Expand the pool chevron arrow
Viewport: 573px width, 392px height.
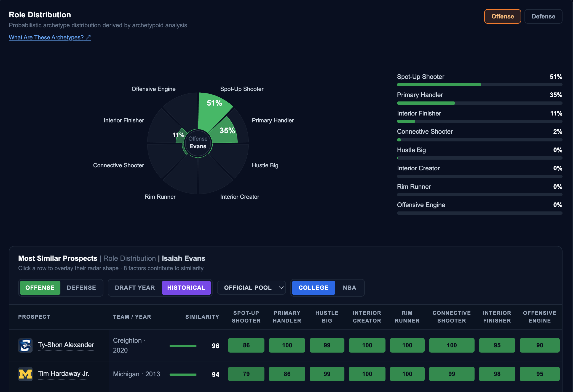coord(281,288)
